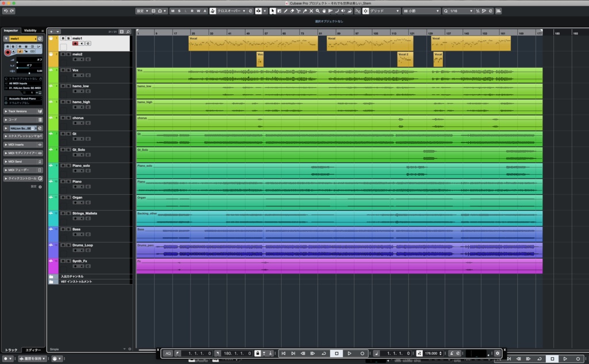Expand the MIDI Inserts section

pos(23,145)
